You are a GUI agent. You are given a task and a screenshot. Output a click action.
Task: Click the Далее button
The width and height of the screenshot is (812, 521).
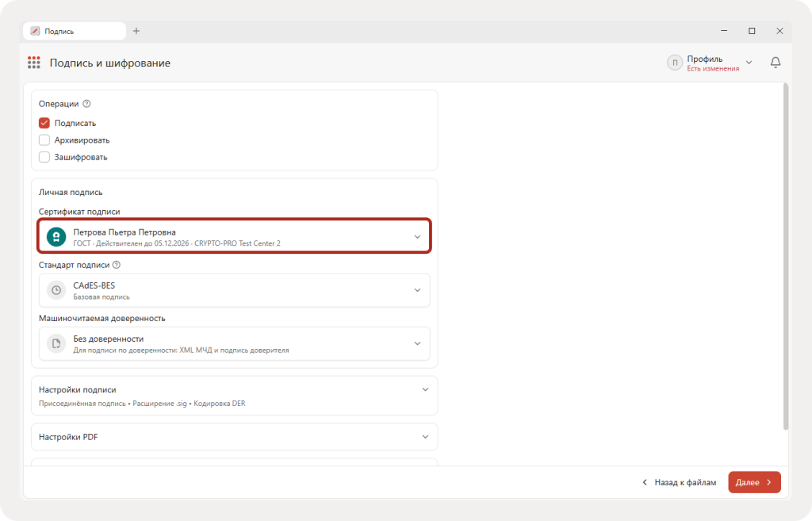(x=754, y=482)
